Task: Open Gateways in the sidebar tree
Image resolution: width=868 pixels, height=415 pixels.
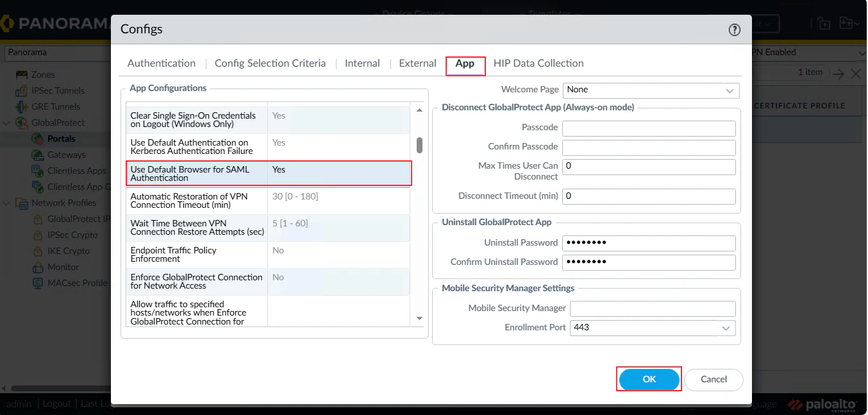Action: click(x=66, y=155)
